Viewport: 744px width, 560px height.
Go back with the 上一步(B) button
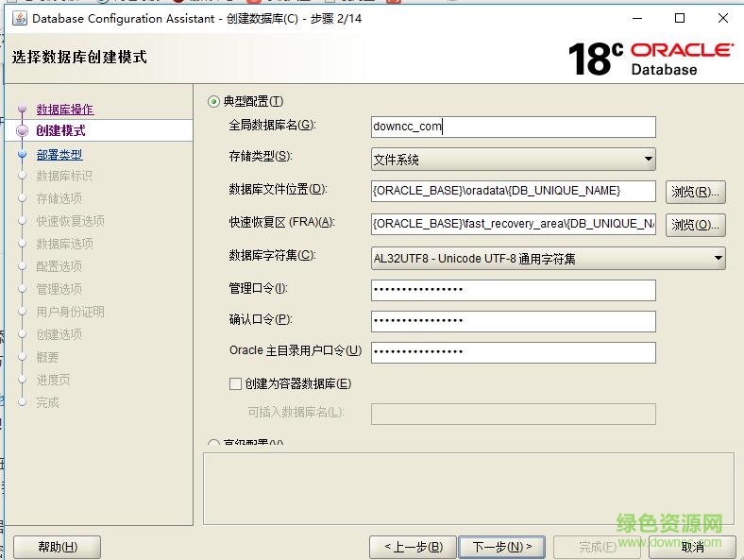tap(413, 547)
